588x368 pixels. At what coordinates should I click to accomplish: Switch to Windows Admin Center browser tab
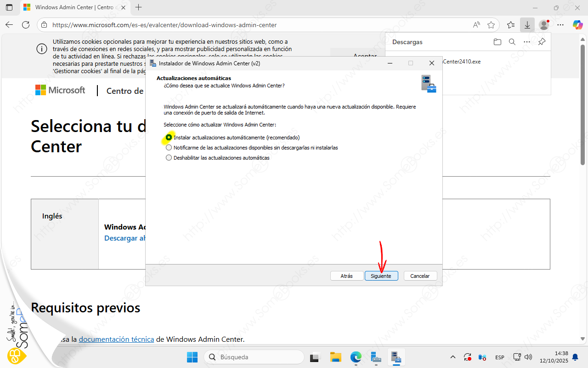[73, 7]
